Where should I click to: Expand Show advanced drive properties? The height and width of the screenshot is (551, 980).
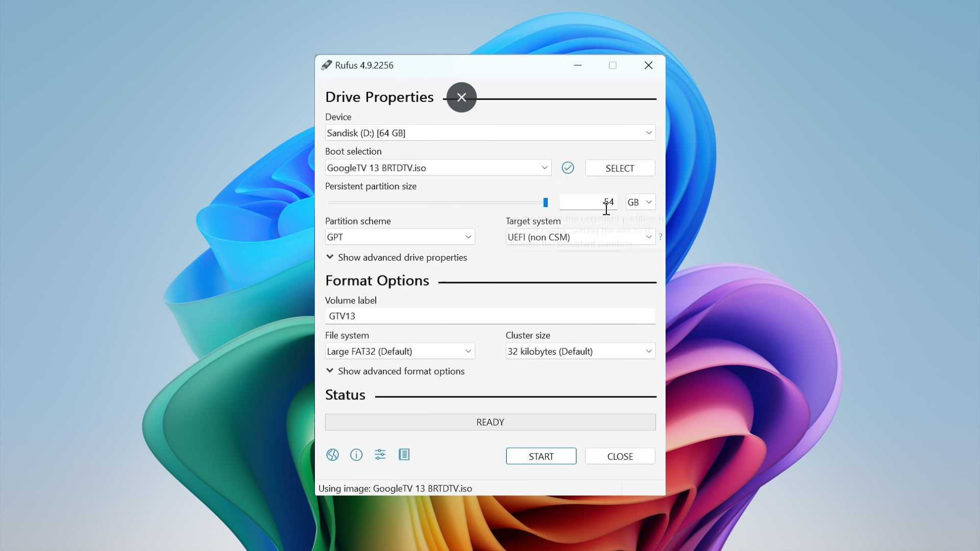[x=397, y=258]
